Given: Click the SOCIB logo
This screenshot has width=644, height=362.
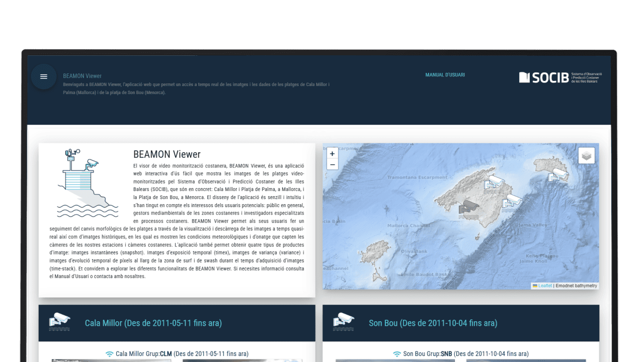Looking at the screenshot, I should (x=560, y=77).
